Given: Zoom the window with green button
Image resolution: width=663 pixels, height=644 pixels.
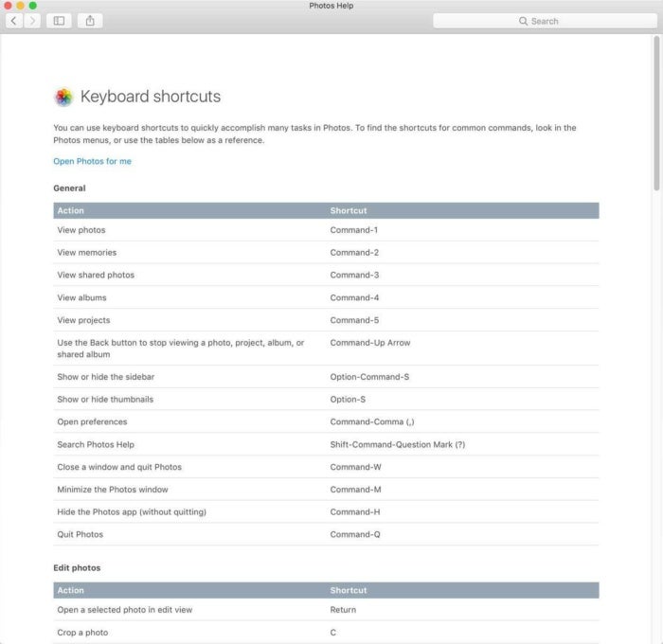Looking at the screenshot, I should pos(32,6).
